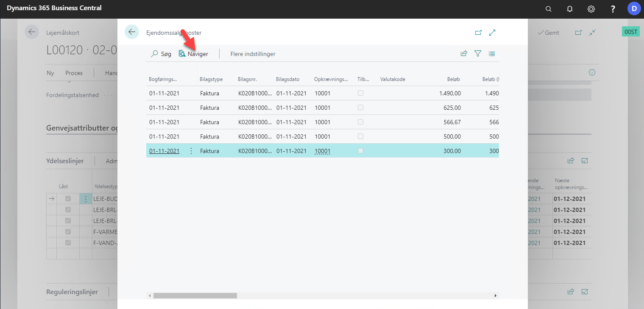Screen dimensions: 644x309
Task: Toggle Låst checkbox in the F-VAND row
Action: point(68,243)
